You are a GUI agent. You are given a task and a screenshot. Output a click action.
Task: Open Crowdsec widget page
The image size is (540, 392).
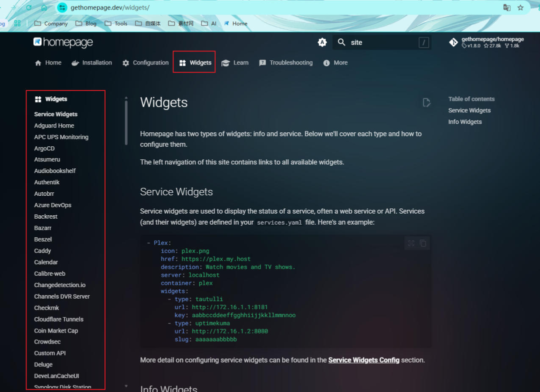(x=47, y=342)
